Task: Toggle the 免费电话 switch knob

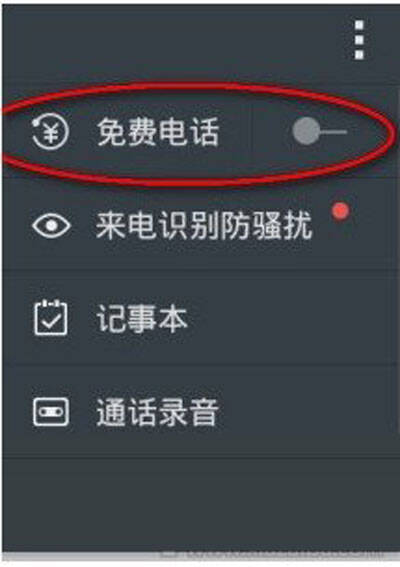Action: point(306,132)
